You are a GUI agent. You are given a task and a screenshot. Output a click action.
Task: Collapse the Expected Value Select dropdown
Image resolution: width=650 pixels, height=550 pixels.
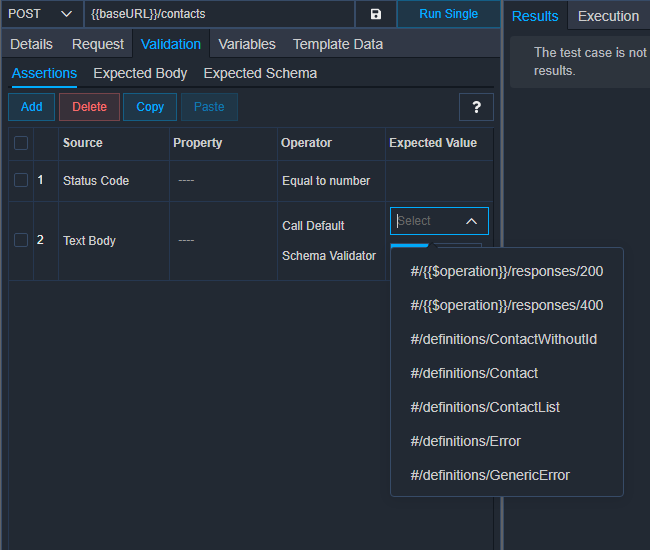(x=471, y=221)
